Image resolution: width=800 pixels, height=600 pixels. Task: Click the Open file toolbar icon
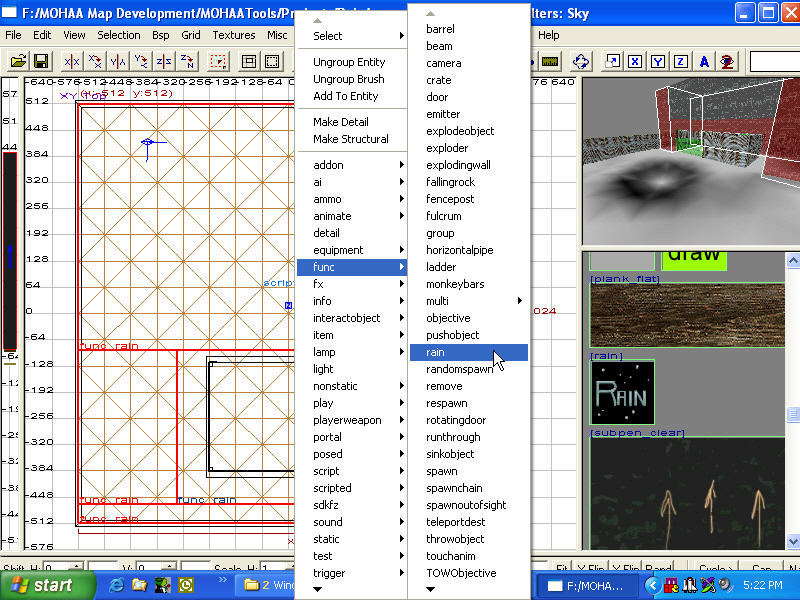pyautogui.click(x=18, y=61)
